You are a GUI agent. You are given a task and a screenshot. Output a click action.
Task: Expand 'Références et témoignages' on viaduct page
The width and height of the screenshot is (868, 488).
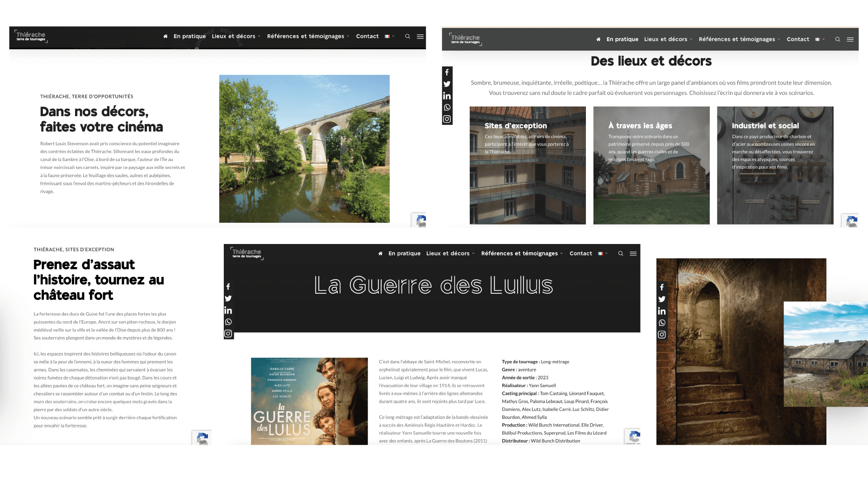[x=308, y=36]
